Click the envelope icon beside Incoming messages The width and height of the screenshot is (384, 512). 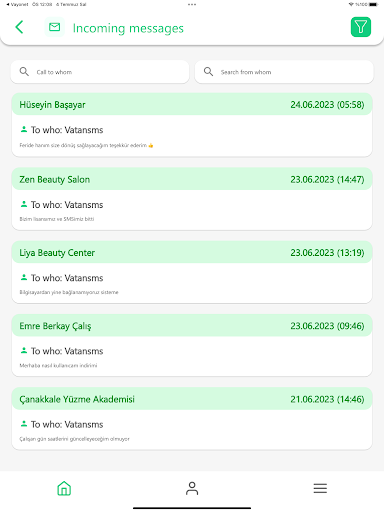(x=55, y=27)
